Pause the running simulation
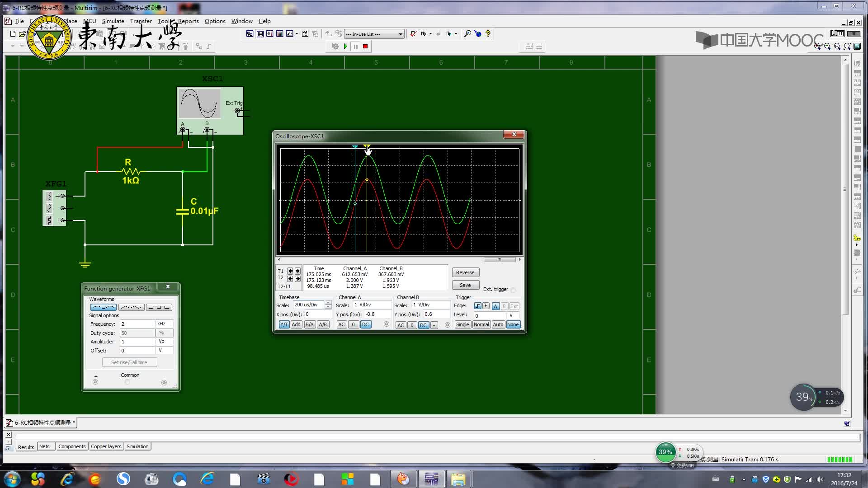 pos(356,46)
